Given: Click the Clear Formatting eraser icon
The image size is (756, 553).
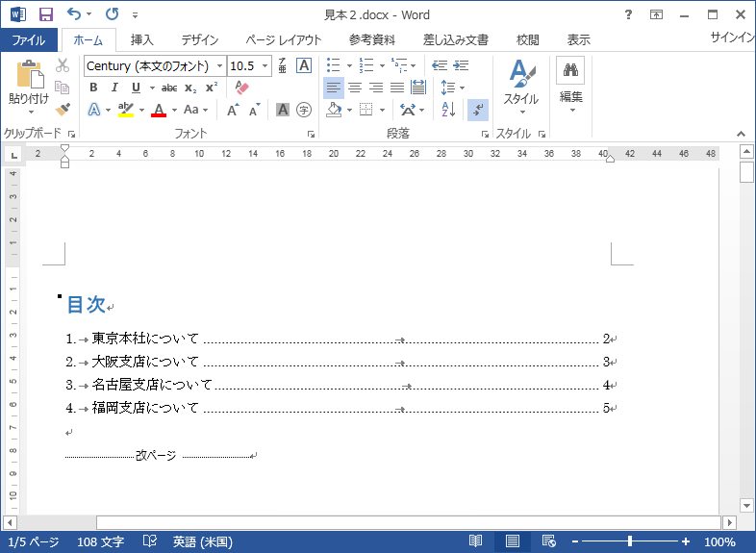Looking at the screenshot, I should 241,88.
